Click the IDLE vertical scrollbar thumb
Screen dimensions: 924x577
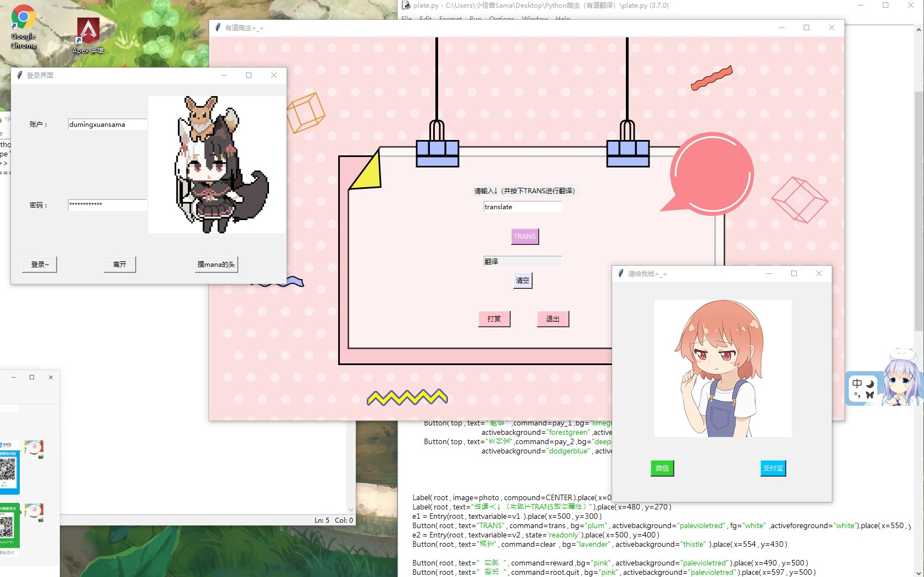(919, 211)
